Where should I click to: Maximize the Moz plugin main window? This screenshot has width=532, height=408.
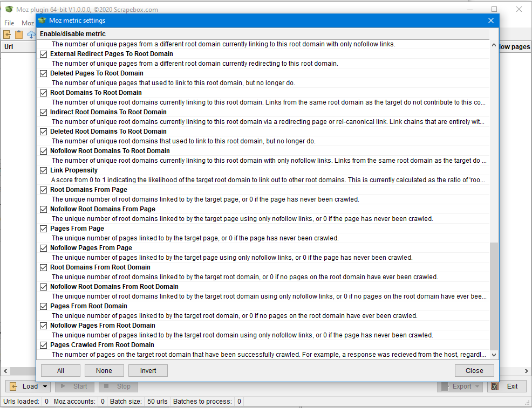point(494,9)
